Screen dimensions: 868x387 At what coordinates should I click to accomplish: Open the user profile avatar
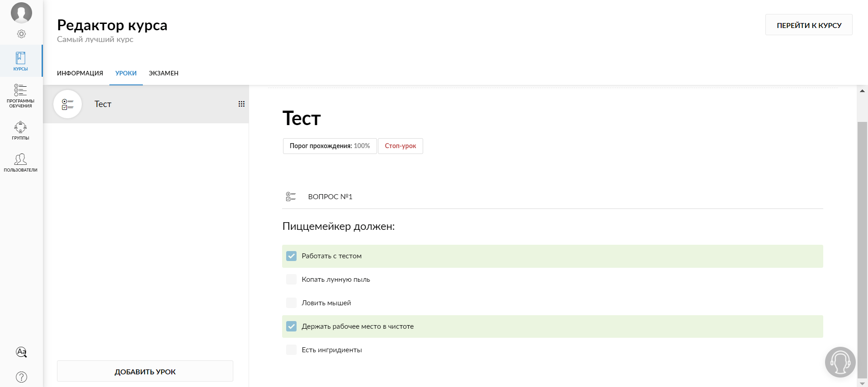(21, 13)
